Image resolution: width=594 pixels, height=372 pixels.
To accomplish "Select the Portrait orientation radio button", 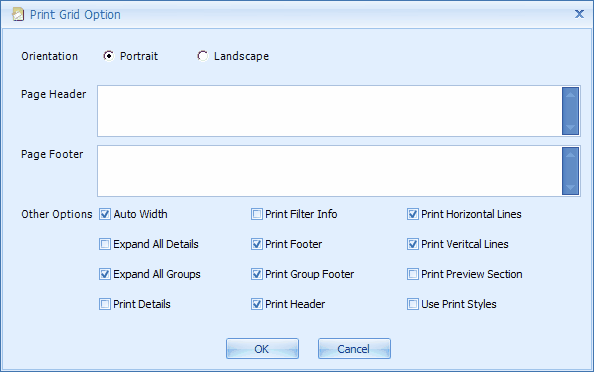I will pos(109,56).
